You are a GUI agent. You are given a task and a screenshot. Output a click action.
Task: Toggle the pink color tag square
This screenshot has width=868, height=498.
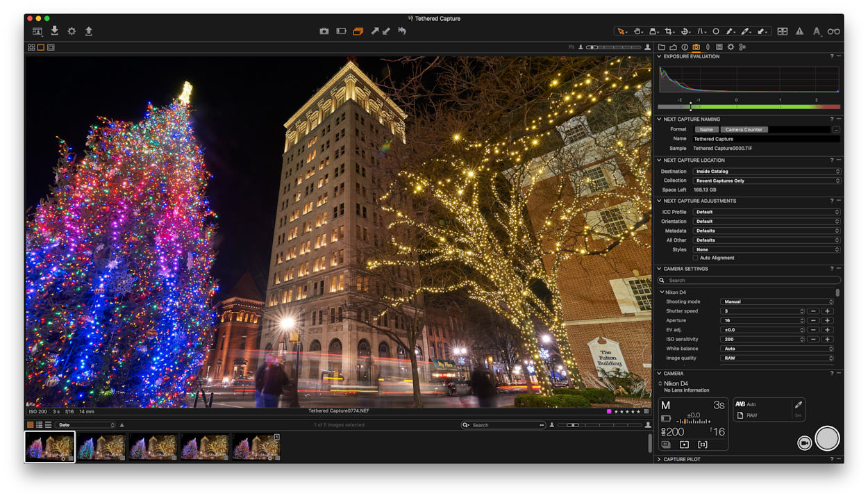609,411
